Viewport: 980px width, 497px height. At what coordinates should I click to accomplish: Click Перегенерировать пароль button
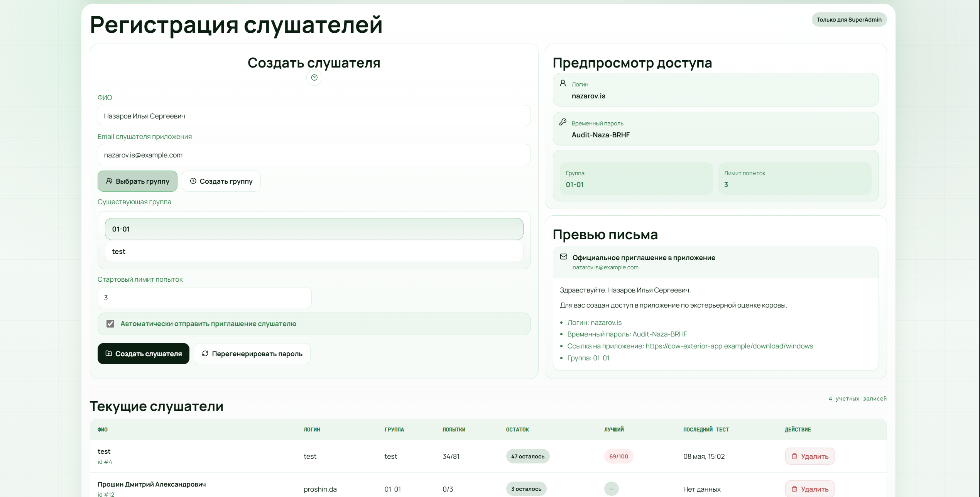click(x=252, y=353)
